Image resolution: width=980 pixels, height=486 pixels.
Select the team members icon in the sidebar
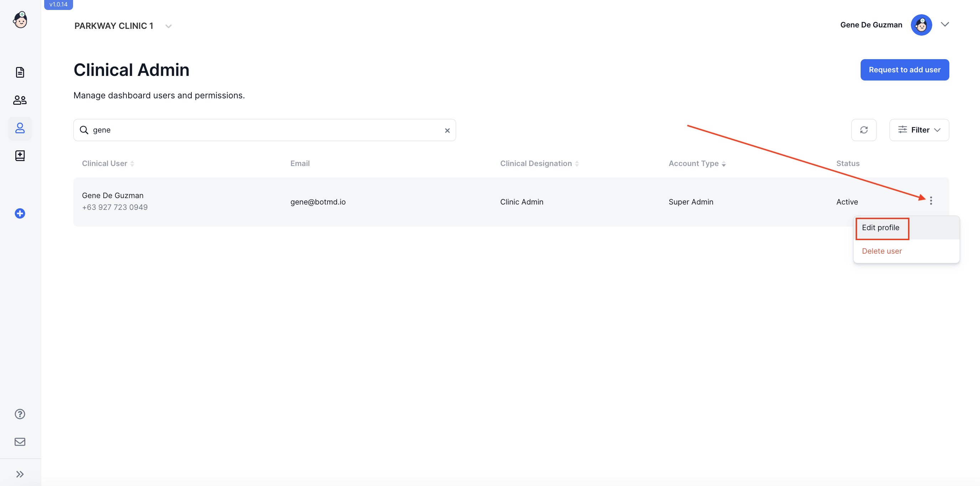click(20, 100)
